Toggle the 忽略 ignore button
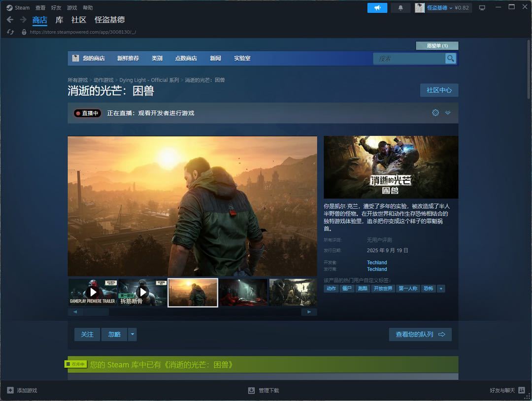 tap(114, 334)
